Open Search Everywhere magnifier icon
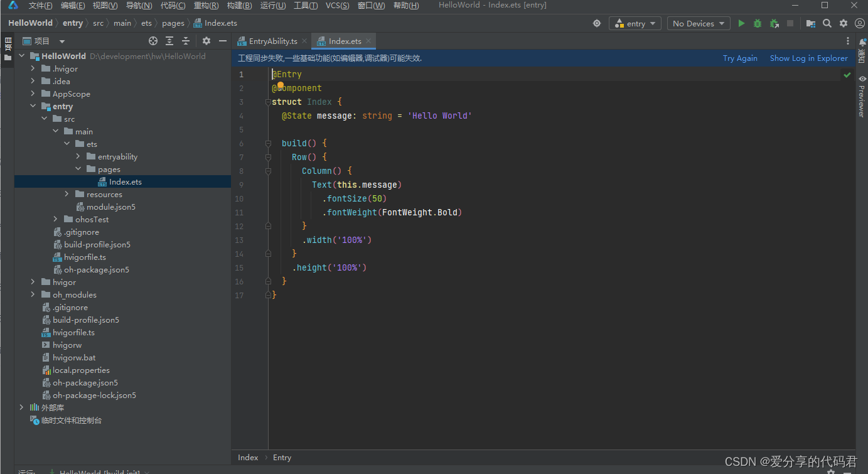The image size is (868, 474). pos(827,23)
